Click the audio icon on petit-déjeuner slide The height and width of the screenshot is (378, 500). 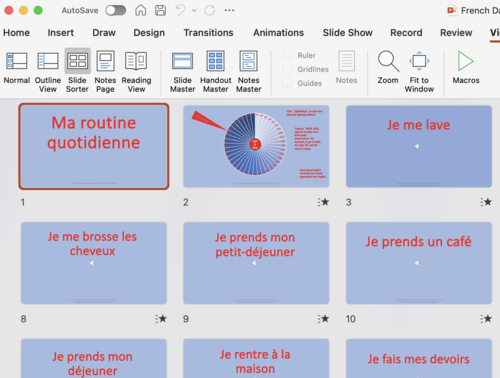256,263
